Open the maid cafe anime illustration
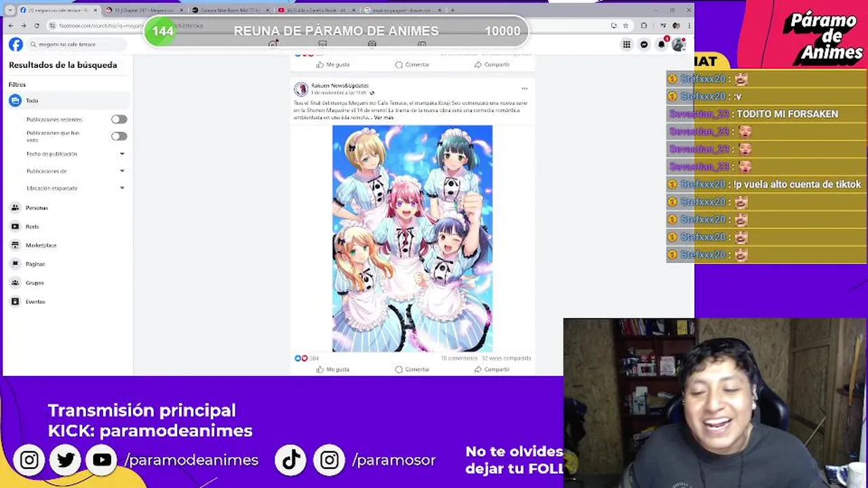This screenshot has height=488, width=868. 412,239
